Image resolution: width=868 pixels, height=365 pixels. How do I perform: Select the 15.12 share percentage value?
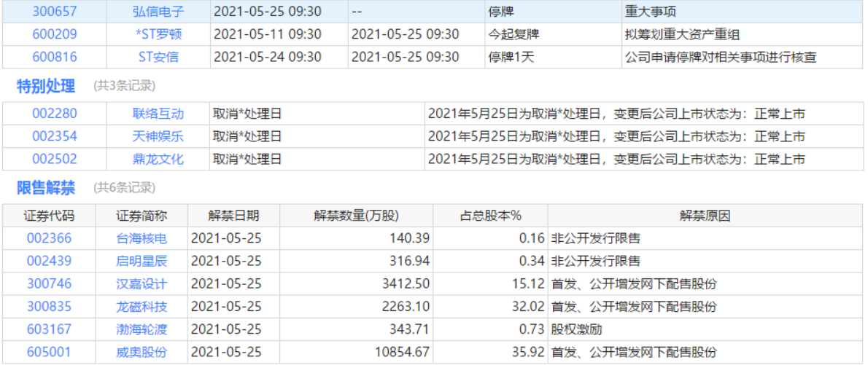(528, 283)
